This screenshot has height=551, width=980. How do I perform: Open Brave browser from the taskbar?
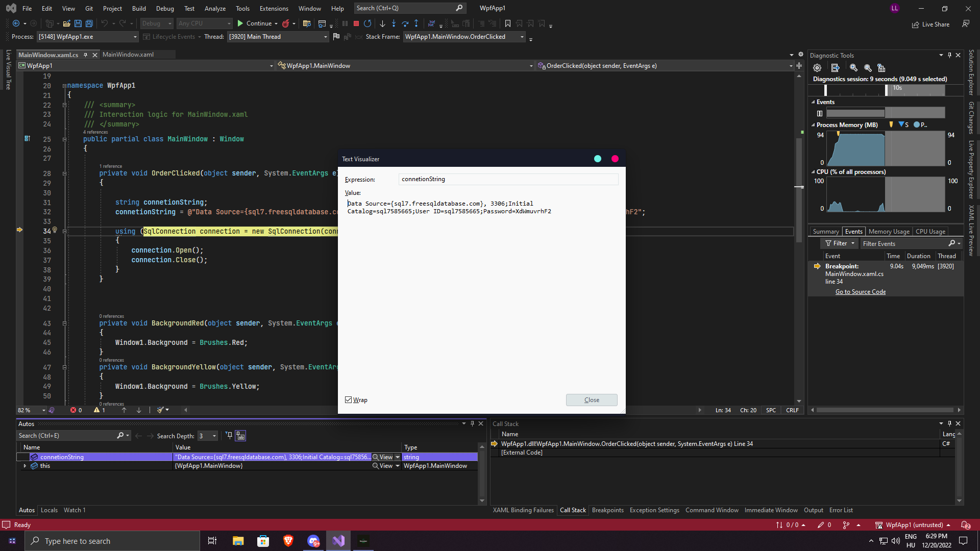(288, 541)
